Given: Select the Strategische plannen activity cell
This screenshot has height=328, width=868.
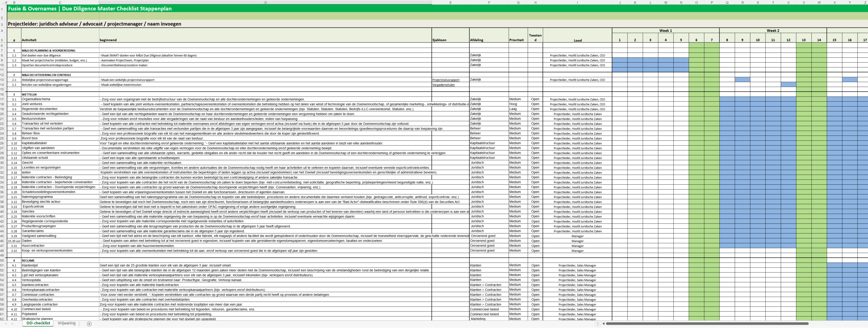Looking at the screenshot, I should [x=60, y=319].
